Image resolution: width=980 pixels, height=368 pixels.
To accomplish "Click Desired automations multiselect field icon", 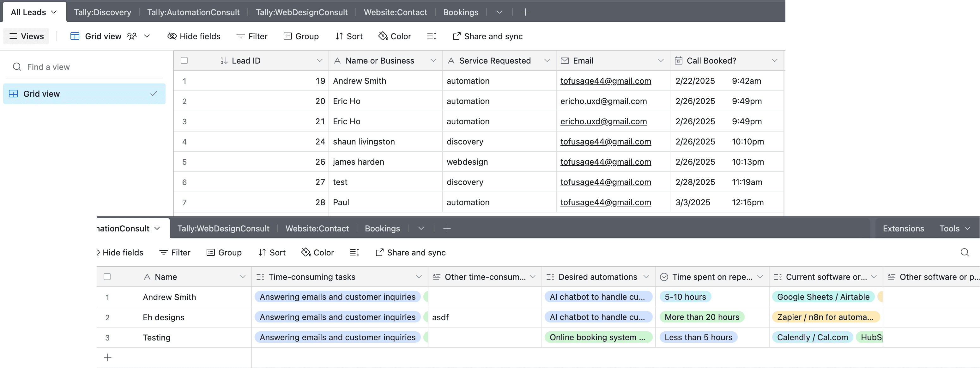I will 550,277.
